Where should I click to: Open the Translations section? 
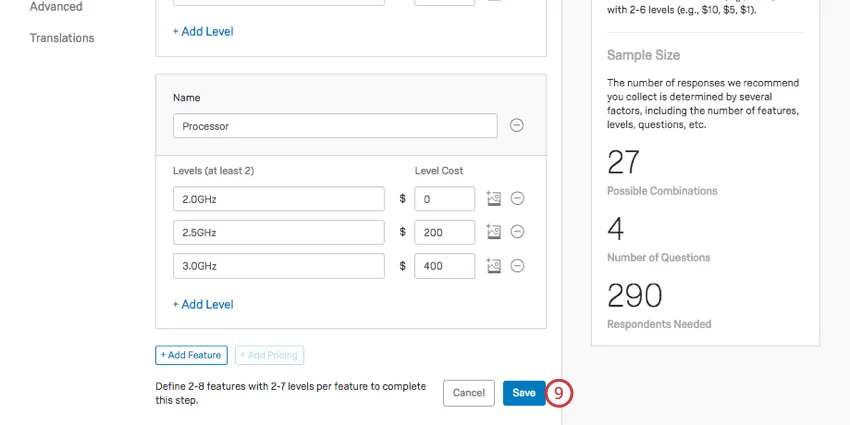(62, 38)
